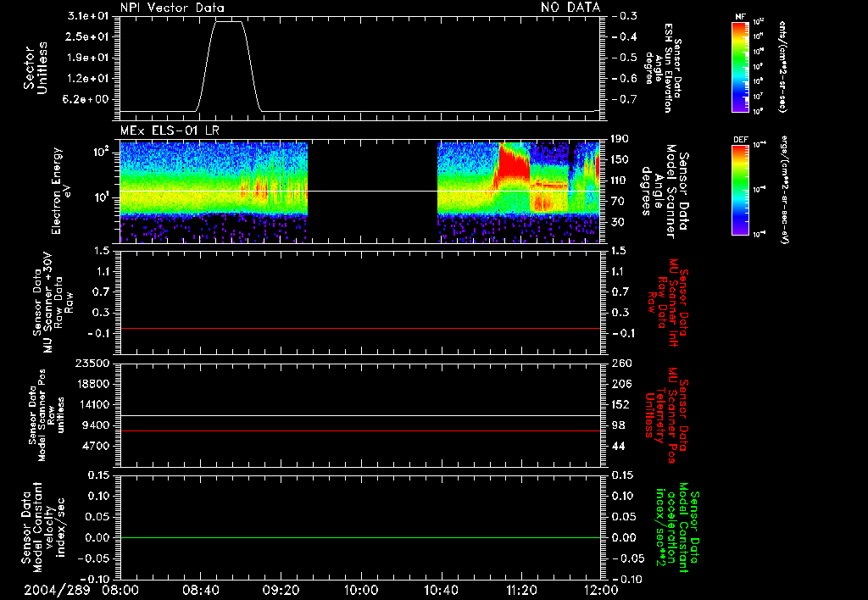Click the '12:00' time axis label

coord(601,590)
